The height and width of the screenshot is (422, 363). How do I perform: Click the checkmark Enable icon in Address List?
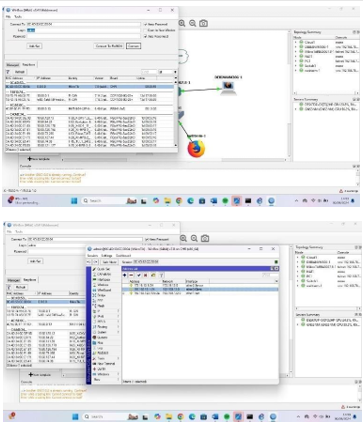click(139, 275)
